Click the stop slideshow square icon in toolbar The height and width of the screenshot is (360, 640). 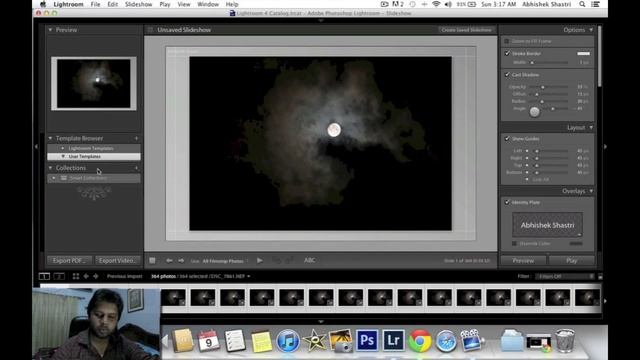pyautogui.click(x=152, y=260)
